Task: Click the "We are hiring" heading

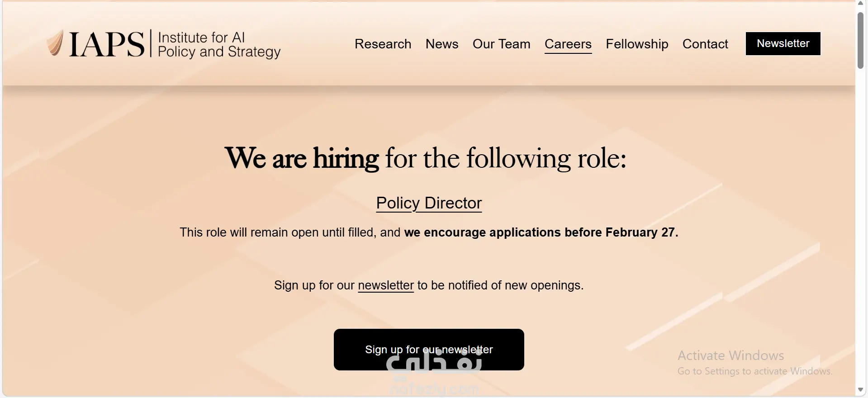Action: (x=425, y=158)
